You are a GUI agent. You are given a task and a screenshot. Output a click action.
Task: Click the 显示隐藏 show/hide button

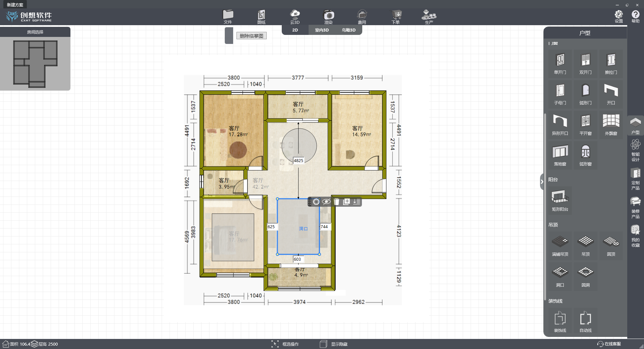[x=334, y=344]
